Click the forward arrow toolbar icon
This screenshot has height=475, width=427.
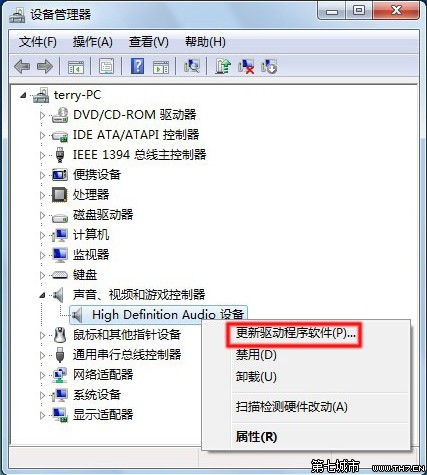[45, 66]
